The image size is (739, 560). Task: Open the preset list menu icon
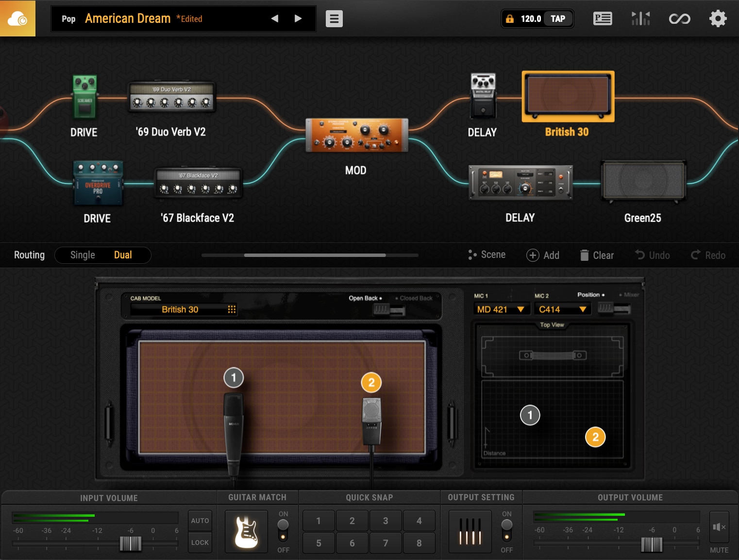tap(334, 18)
